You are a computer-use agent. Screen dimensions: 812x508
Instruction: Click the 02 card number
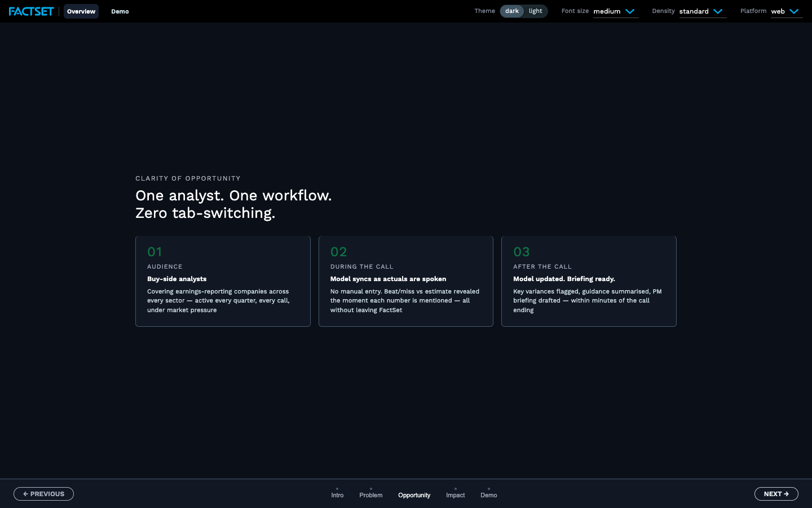[x=338, y=252]
